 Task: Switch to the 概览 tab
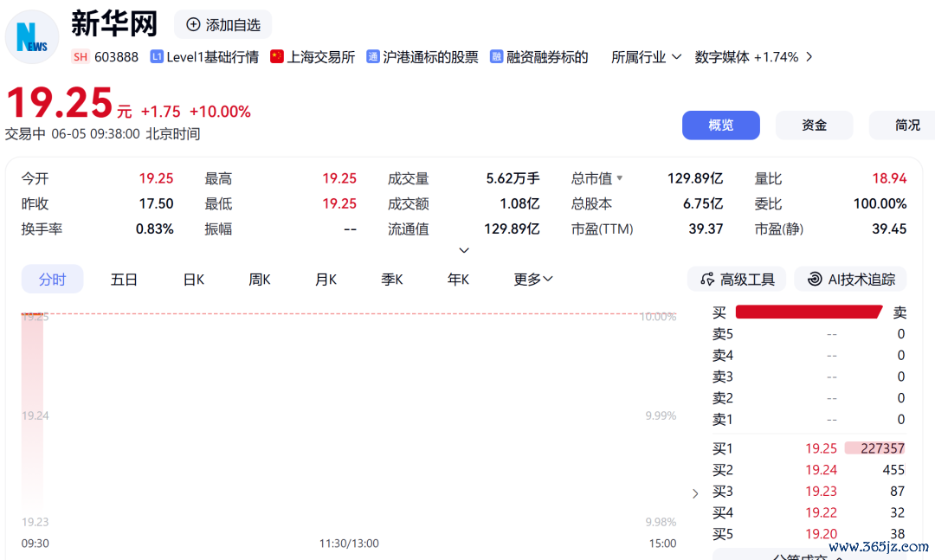[x=721, y=126]
